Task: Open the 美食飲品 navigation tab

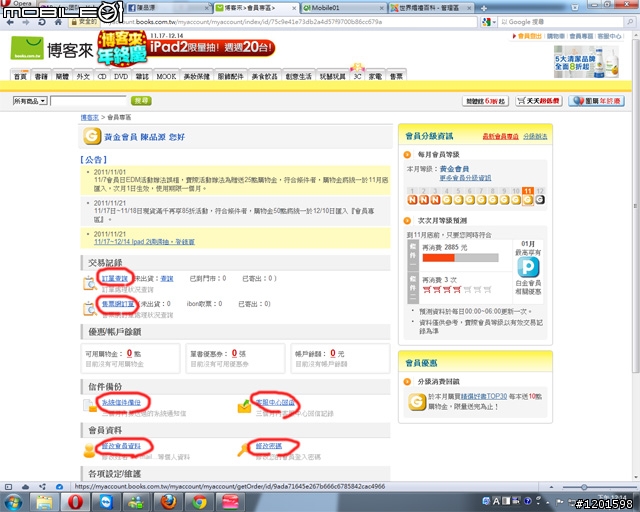Action: pos(264,76)
